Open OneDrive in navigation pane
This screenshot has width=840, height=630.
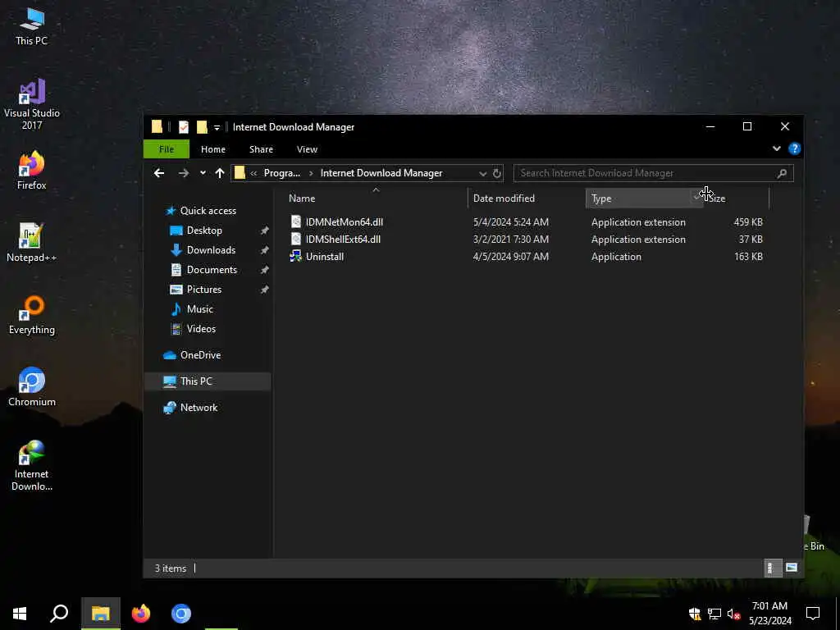tap(200, 355)
